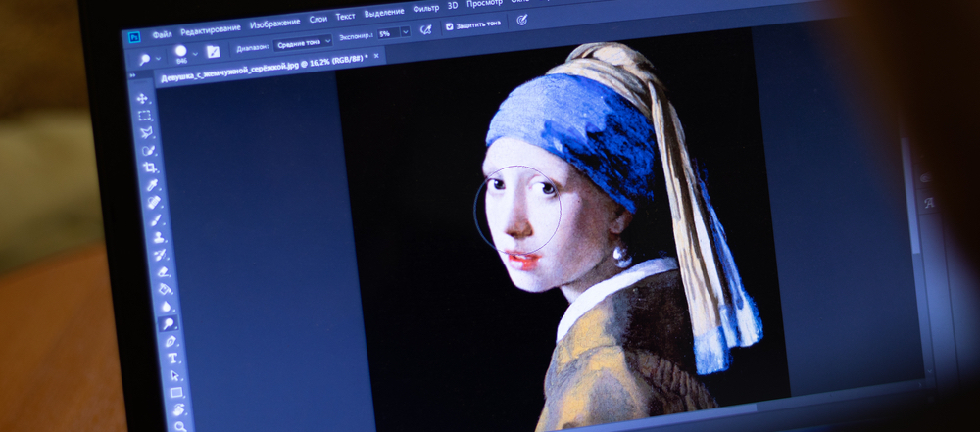Open the Слои menu
Viewport: 980px width, 432px height.
(x=318, y=20)
